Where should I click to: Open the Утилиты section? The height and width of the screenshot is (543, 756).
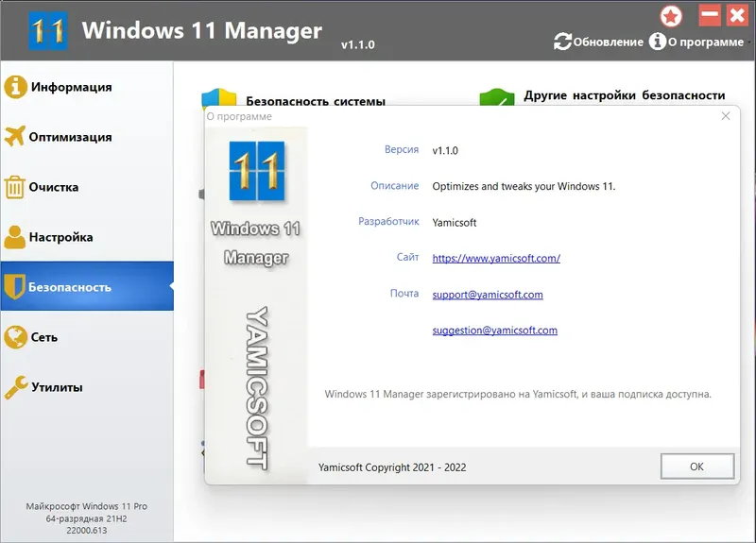click(87, 387)
